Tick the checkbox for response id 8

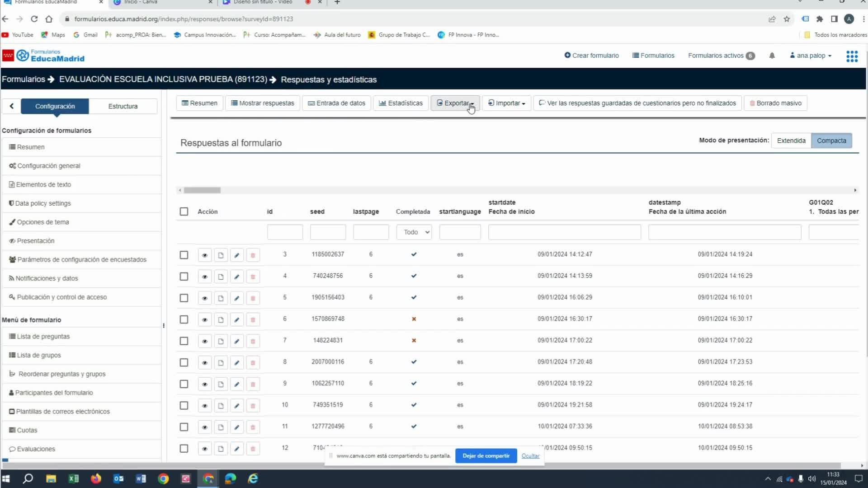click(x=184, y=362)
